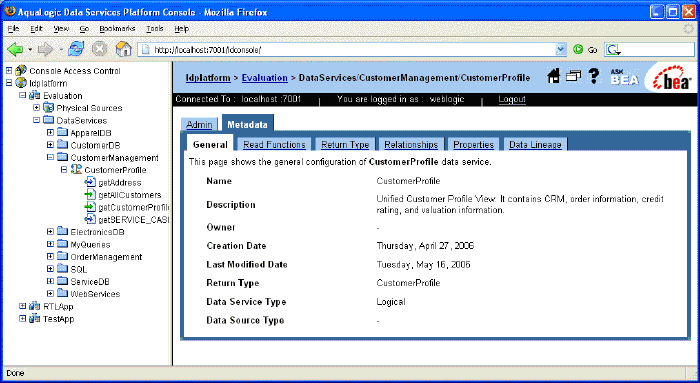Expand the ApparelDB folder
Image resolution: width=700 pixels, height=383 pixels.
pos(50,133)
